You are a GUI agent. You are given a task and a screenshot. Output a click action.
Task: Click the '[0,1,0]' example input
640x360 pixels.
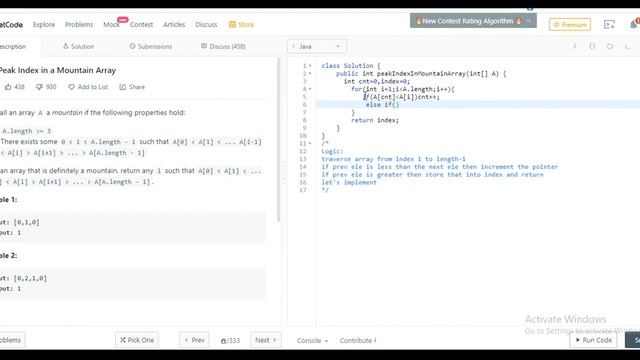27,222
